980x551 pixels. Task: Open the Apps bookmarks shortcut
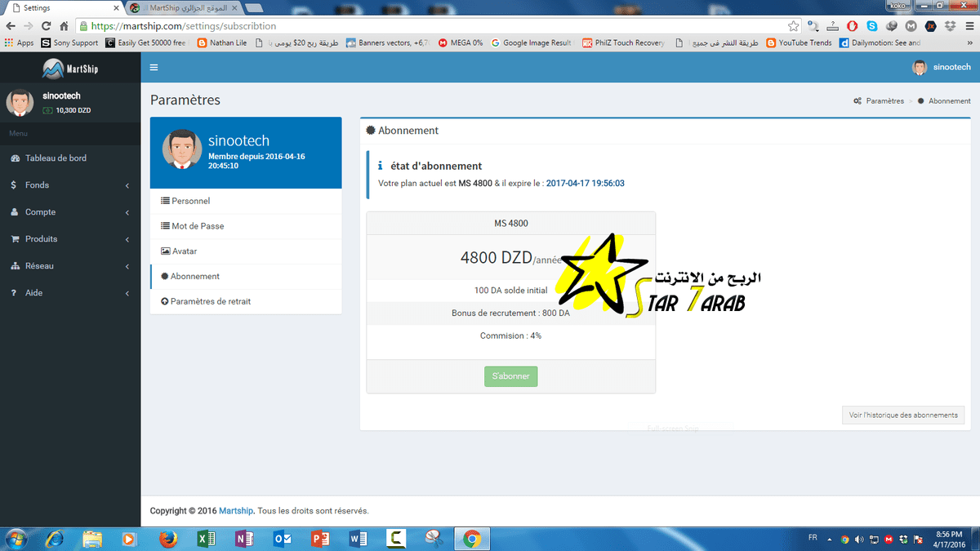[x=19, y=43]
